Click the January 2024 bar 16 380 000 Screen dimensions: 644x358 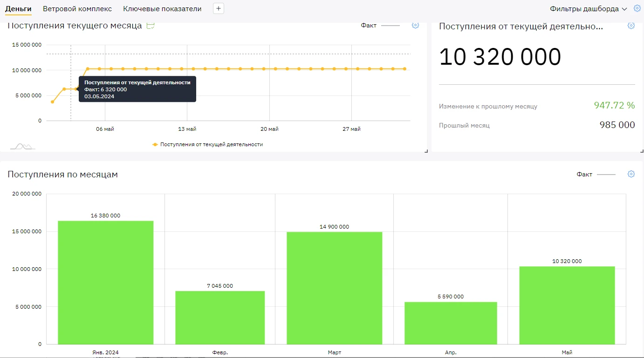click(106, 282)
